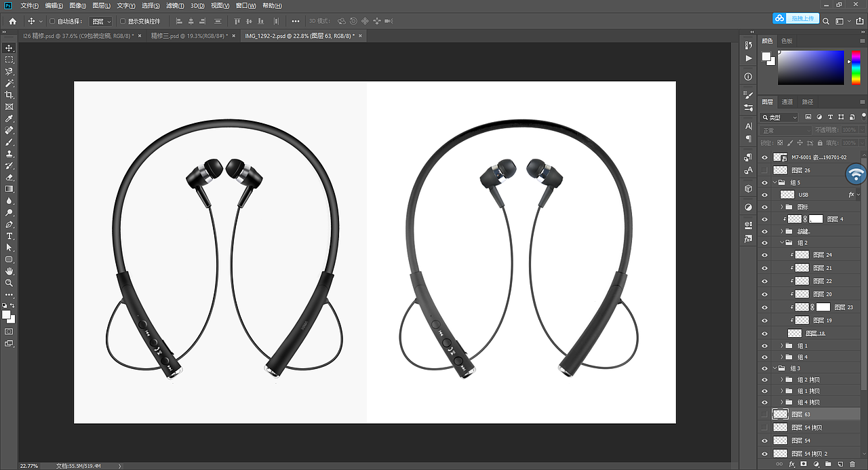Expand the 图标 group
868x470 pixels.
coord(782,207)
